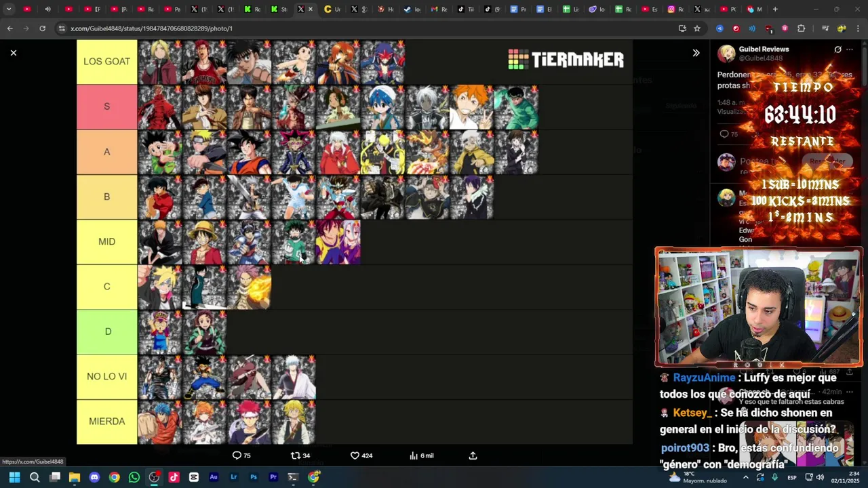Open the Chrome three-dot menu
This screenshot has width=868, height=488.
point(858,28)
